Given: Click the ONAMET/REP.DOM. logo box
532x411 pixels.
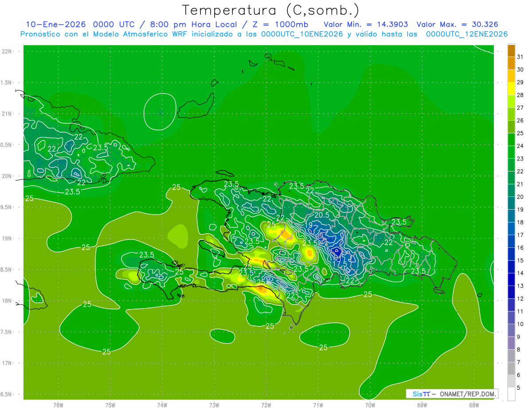Looking at the screenshot, I should click(x=452, y=394).
